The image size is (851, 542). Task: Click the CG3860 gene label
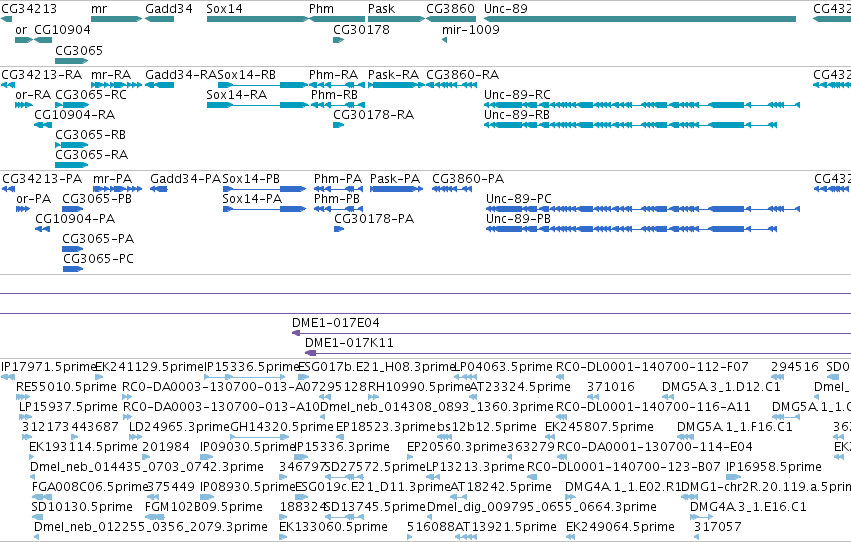450,9
